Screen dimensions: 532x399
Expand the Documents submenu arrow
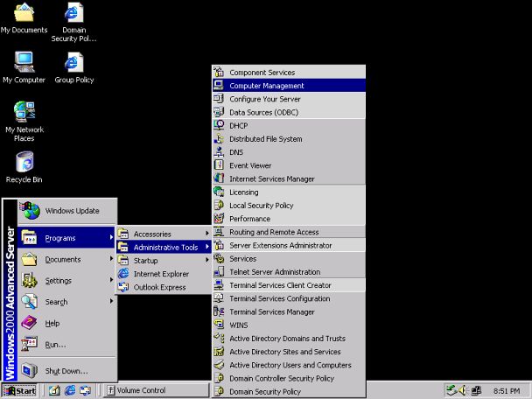(x=111, y=259)
